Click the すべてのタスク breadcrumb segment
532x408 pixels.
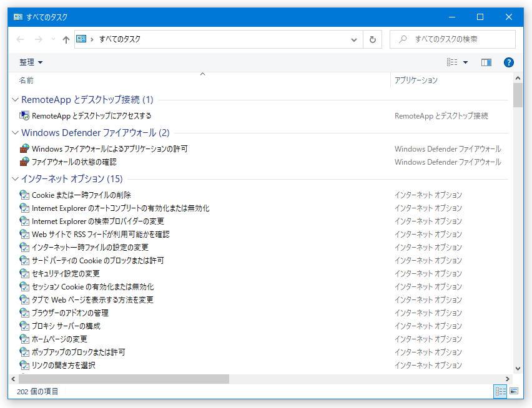(x=120, y=39)
